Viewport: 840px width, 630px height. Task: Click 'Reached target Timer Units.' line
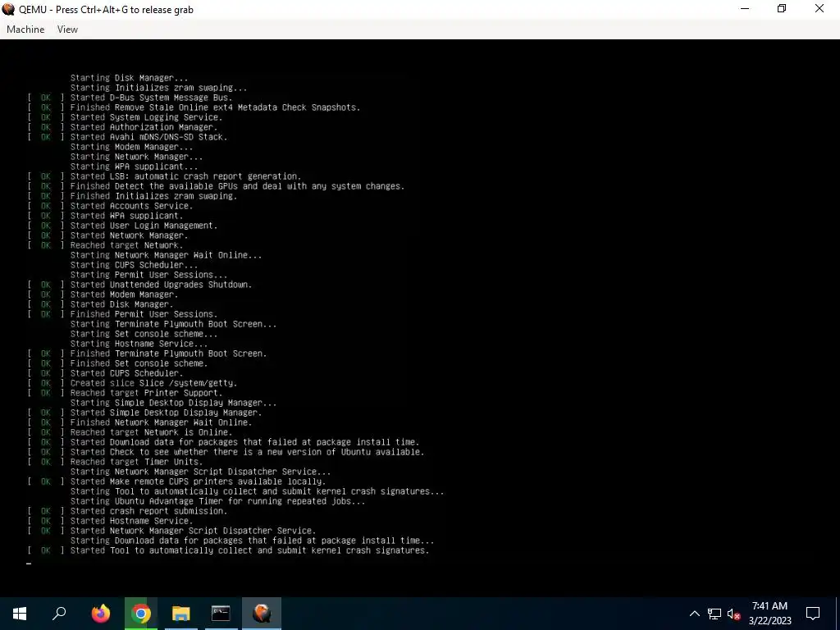click(137, 463)
